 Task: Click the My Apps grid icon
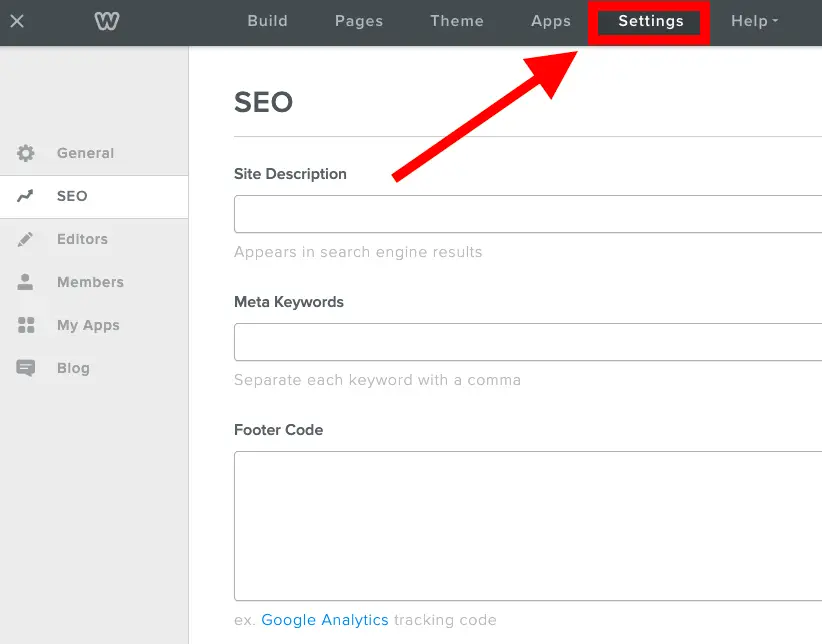(x=26, y=325)
